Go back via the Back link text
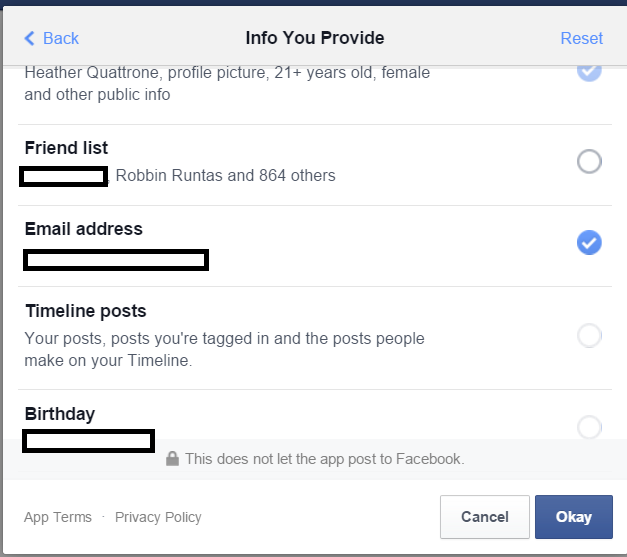This screenshot has height=557, width=627. point(61,38)
